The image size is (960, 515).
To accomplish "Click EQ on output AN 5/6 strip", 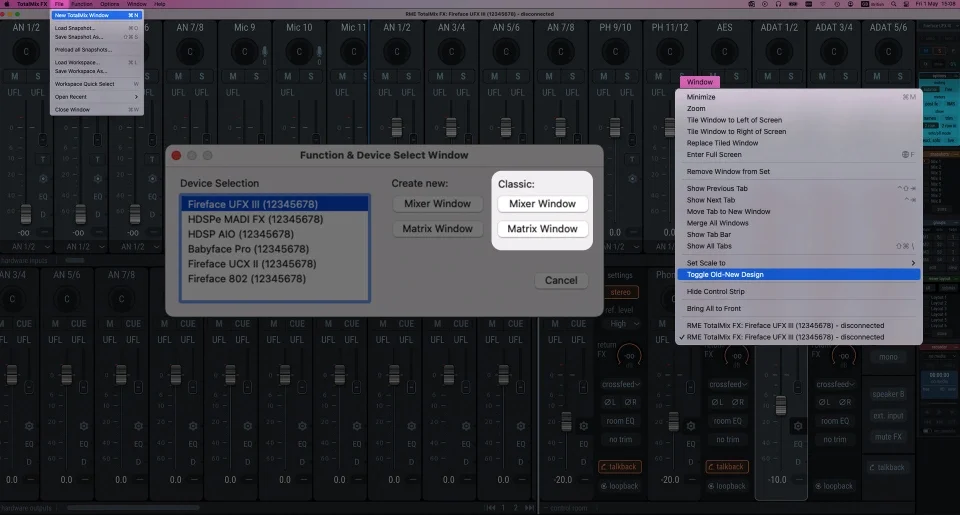I will tap(84, 444).
